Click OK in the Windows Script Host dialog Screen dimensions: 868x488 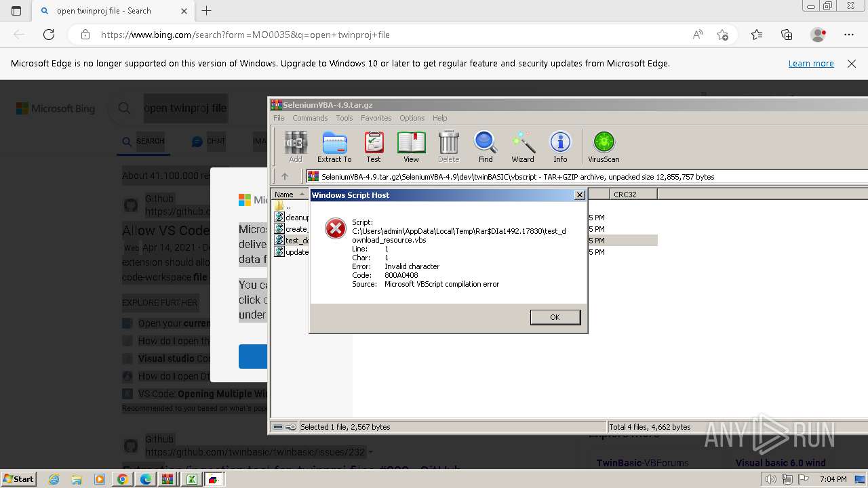click(555, 317)
